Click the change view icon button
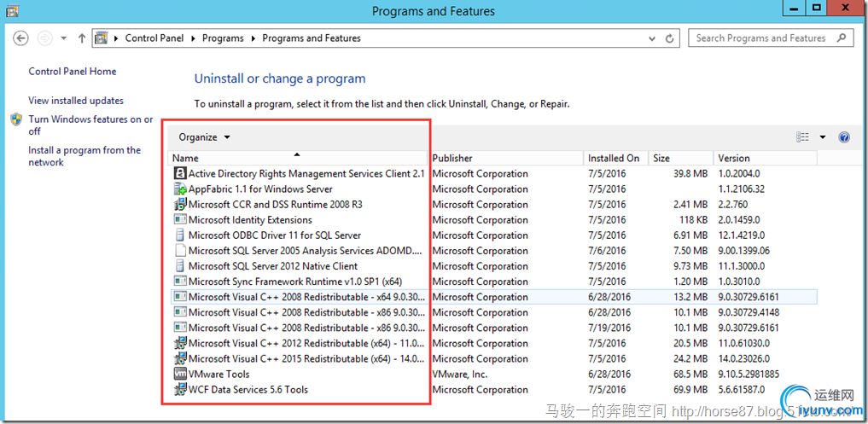868x424 pixels. tap(802, 137)
